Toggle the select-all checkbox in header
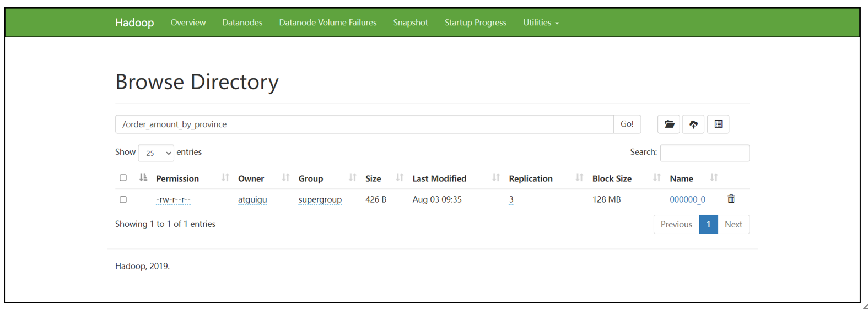This screenshot has height=309, width=868. tap(123, 178)
